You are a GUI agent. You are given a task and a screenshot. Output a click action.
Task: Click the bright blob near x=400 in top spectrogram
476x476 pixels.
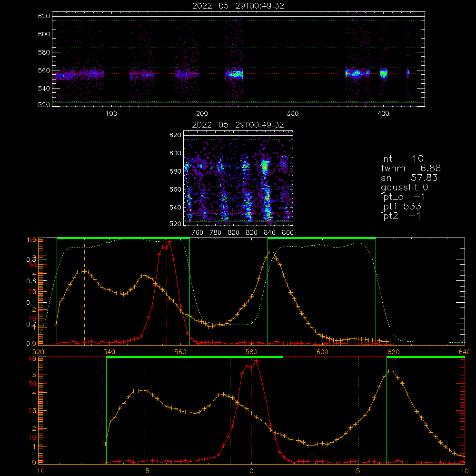(384, 73)
